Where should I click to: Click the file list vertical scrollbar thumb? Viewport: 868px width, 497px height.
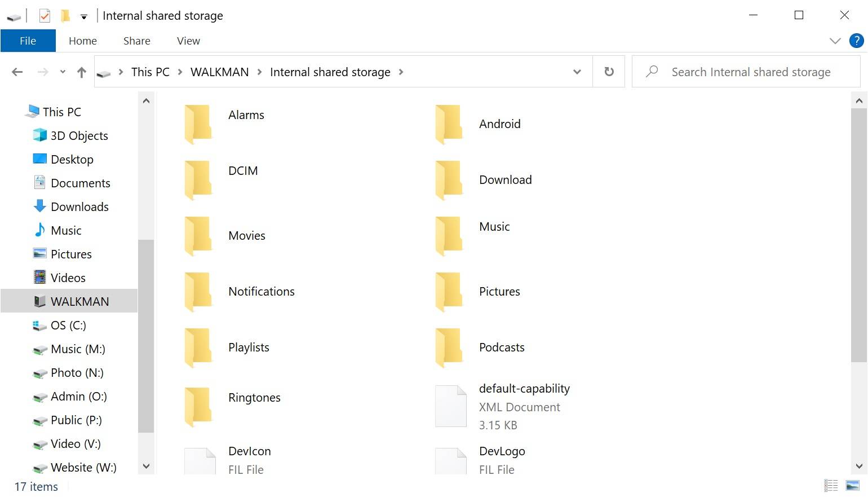click(858, 236)
